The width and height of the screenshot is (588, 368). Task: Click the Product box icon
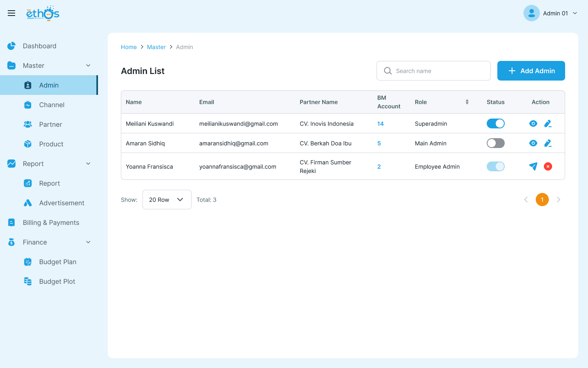click(x=28, y=144)
